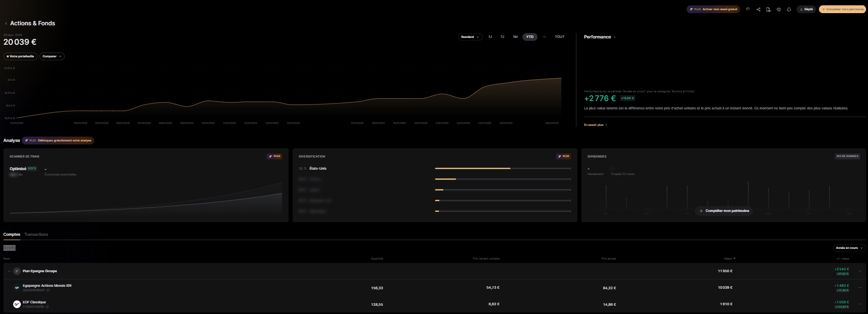Click the diamond premium icon
The image size is (868, 314).
(x=748, y=9)
